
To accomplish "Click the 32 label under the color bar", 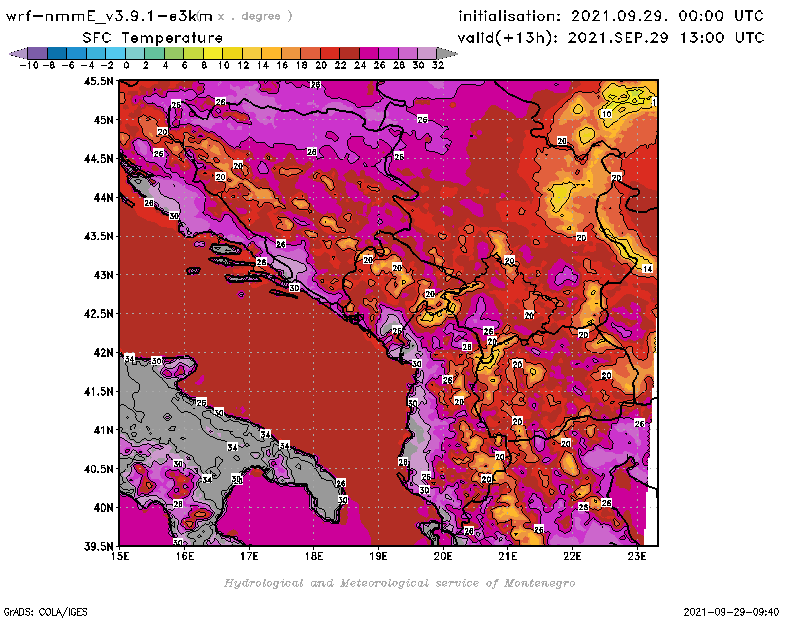I will (438, 65).
